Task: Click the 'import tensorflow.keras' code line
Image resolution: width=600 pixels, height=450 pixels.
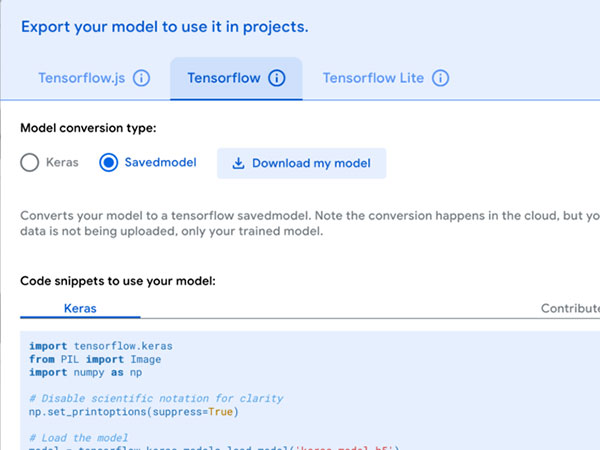Action: pos(100,345)
